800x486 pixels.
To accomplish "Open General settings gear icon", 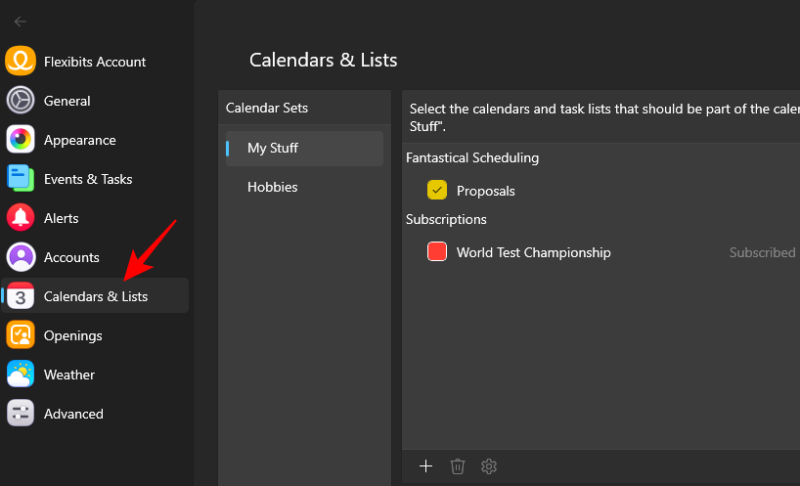I will click(21, 101).
